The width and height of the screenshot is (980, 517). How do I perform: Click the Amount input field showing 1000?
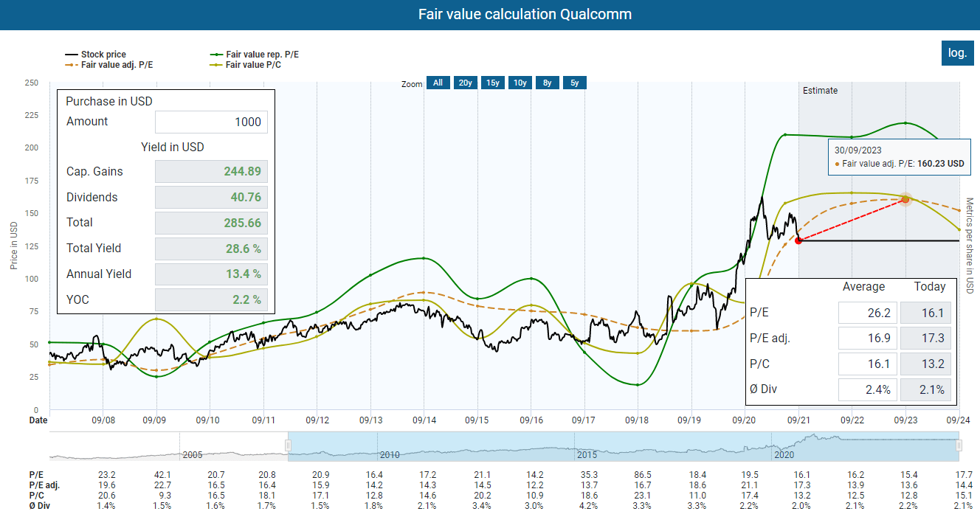point(212,122)
